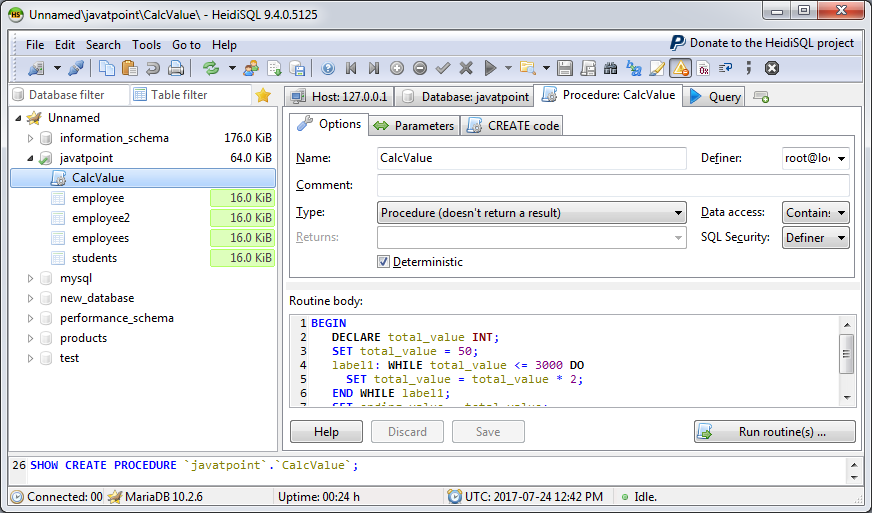Image resolution: width=872 pixels, height=513 pixels.
Task: Click the disconnect plug icon
Action: tap(76, 68)
